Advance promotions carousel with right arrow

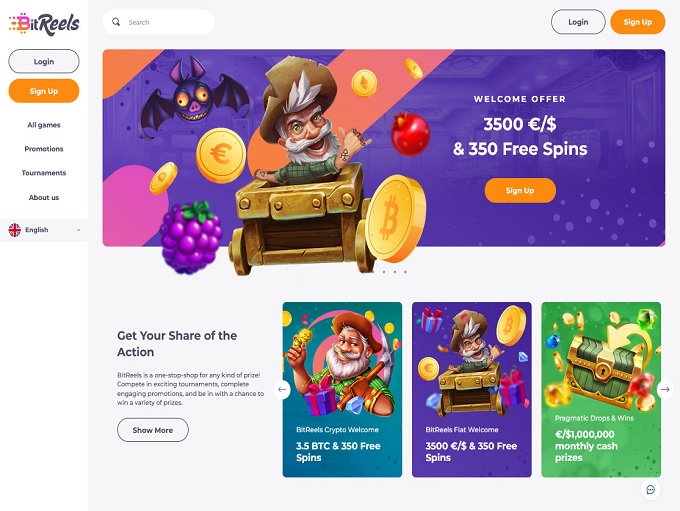click(665, 389)
